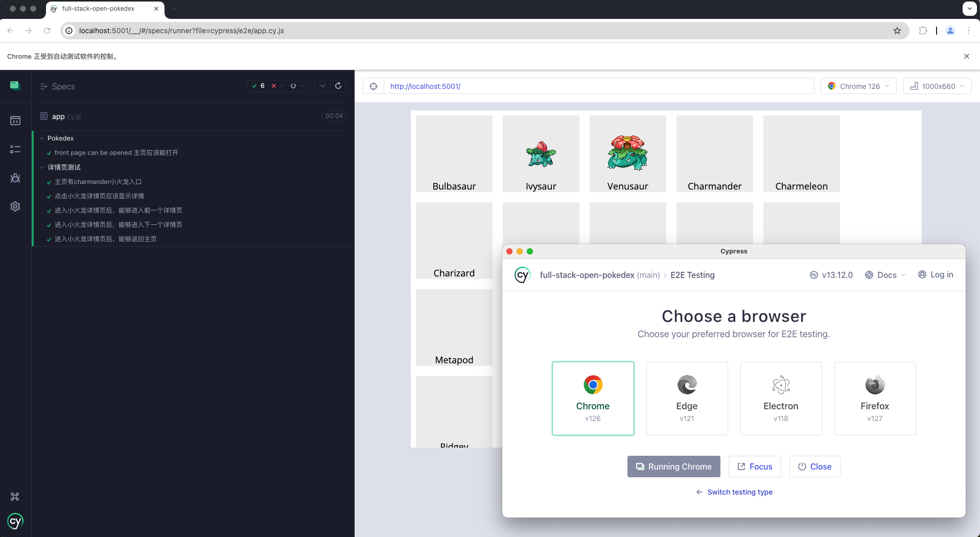Open Settings gear in Cypress sidebar
The height and width of the screenshot is (537, 980).
click(x=15, y=206)
